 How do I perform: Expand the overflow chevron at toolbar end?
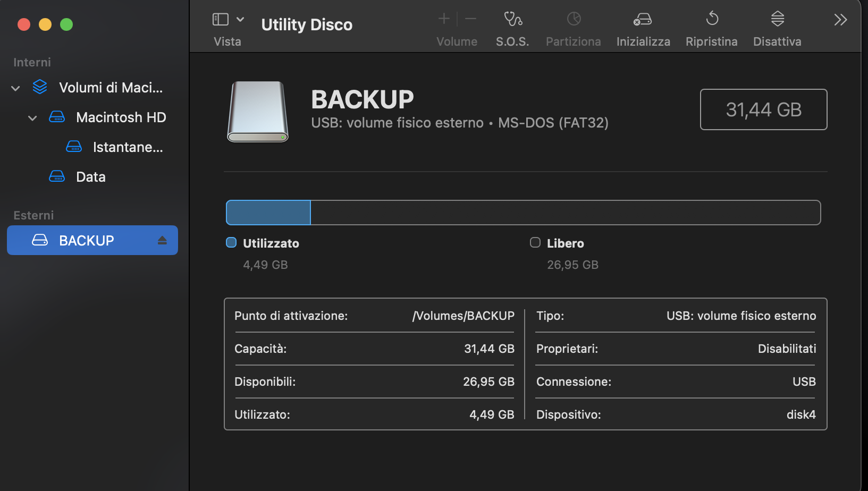coord(839,20)
